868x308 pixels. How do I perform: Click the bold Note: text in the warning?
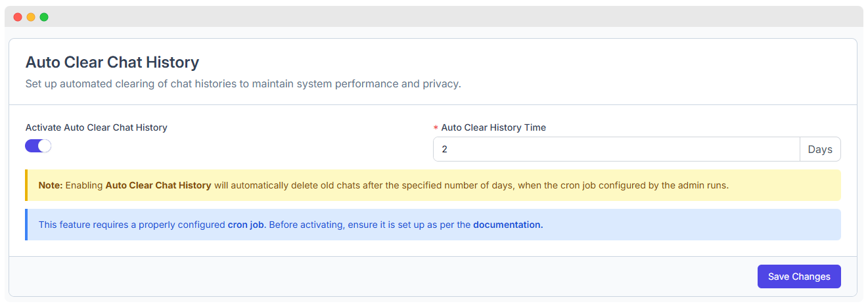[x=51, y=185]
